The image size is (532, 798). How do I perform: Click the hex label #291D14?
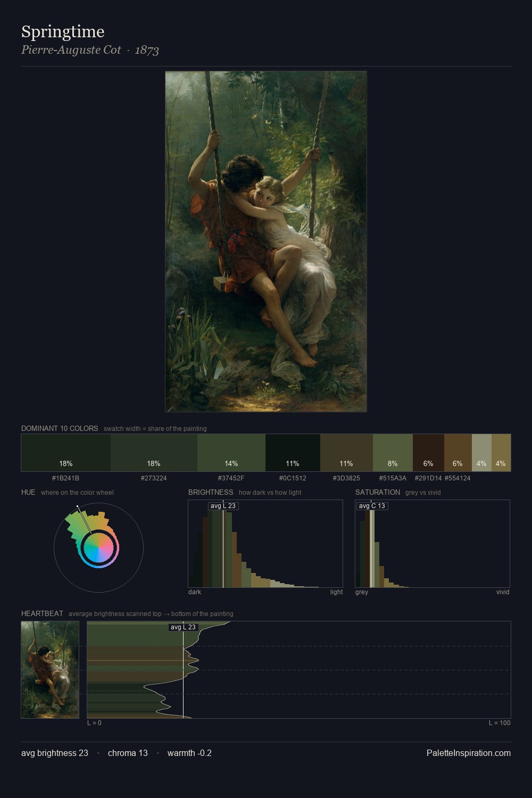click(x=428, y=478)
